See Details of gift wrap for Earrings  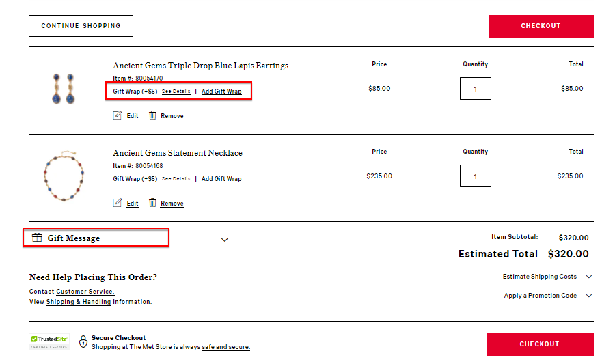tap(176, 92)
